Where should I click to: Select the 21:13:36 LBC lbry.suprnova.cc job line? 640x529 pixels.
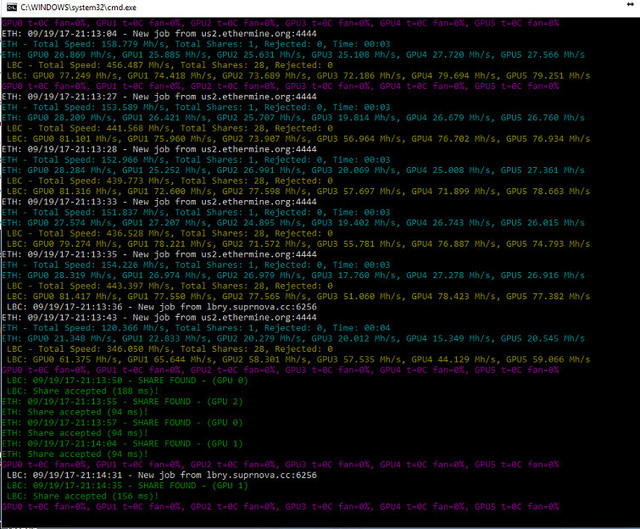coord(162,307)
